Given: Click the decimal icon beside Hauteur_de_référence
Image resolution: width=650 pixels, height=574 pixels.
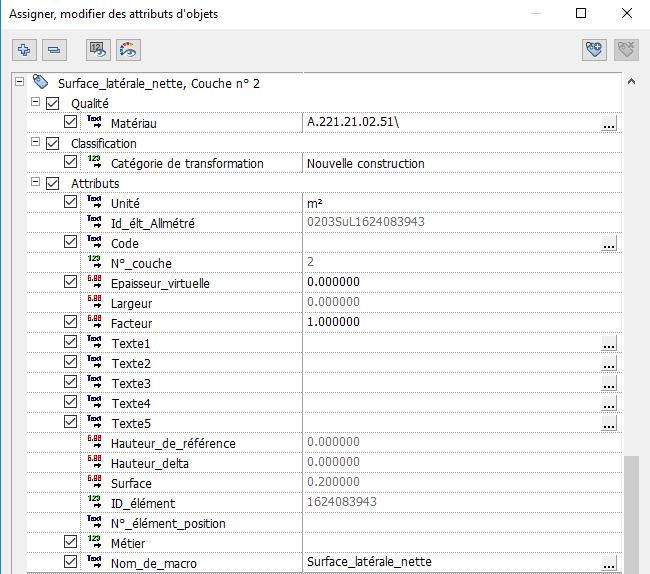Looking at the screenshot, I should pyautogui.click(x=95, y=442).
